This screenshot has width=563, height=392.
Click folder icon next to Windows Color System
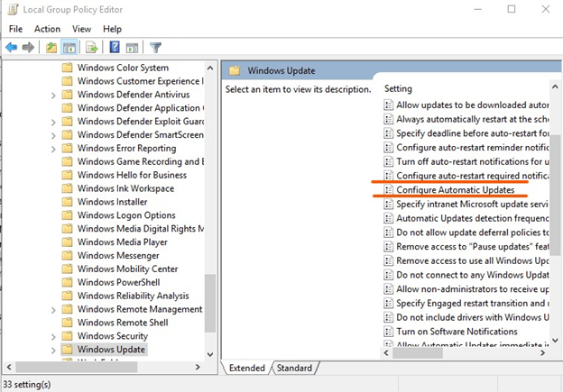[67, 68]
